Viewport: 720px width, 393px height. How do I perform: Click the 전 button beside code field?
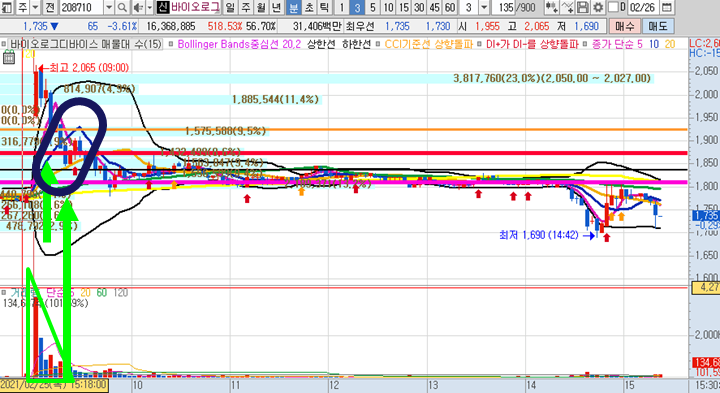pyautogui.click(x=51, y=7)
